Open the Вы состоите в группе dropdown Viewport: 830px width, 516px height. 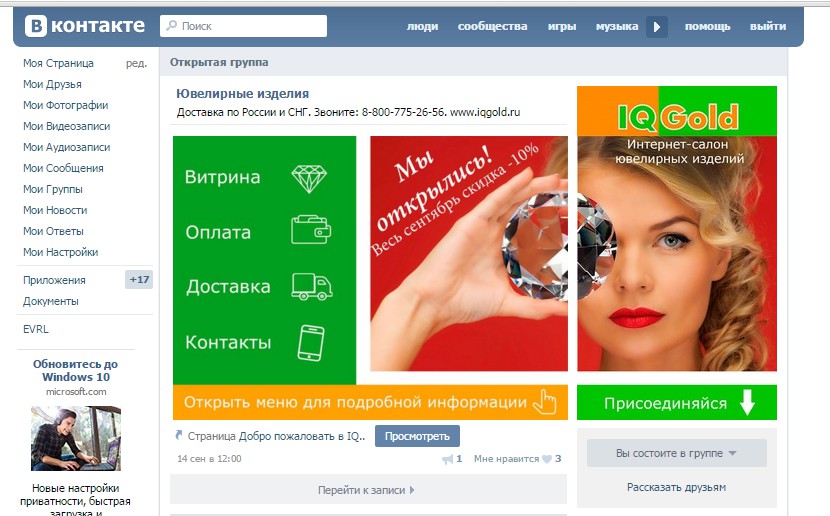(676, 453)
